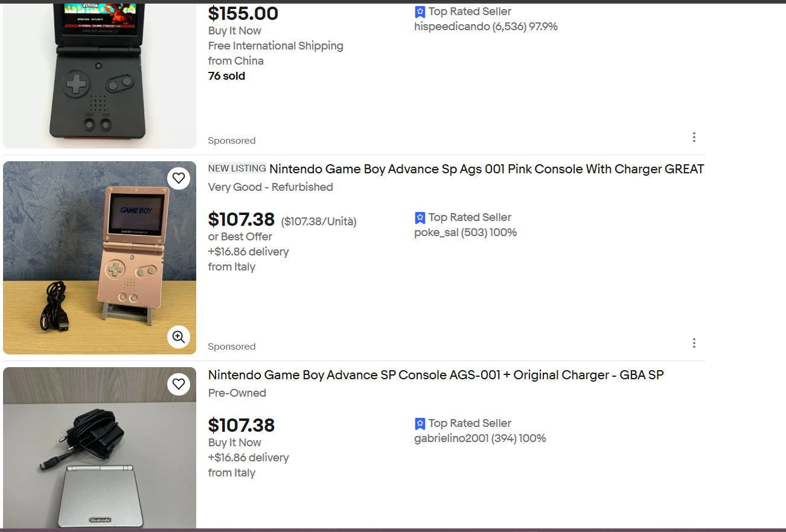
Task: Open options menu for pink console listing
Action: (694, 343)
